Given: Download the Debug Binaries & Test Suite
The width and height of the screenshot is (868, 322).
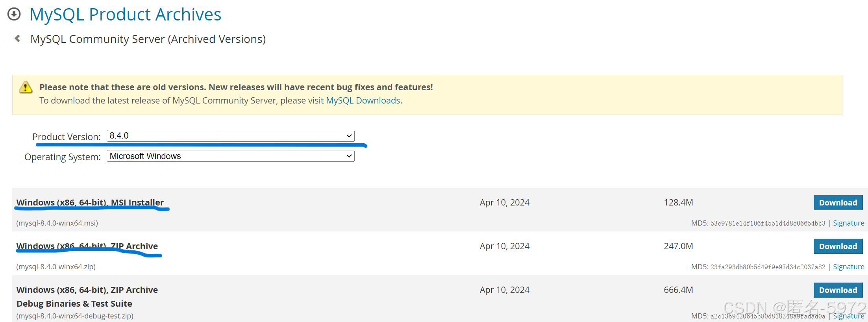Looking at the screenshot, I should [x=838, y=290].
